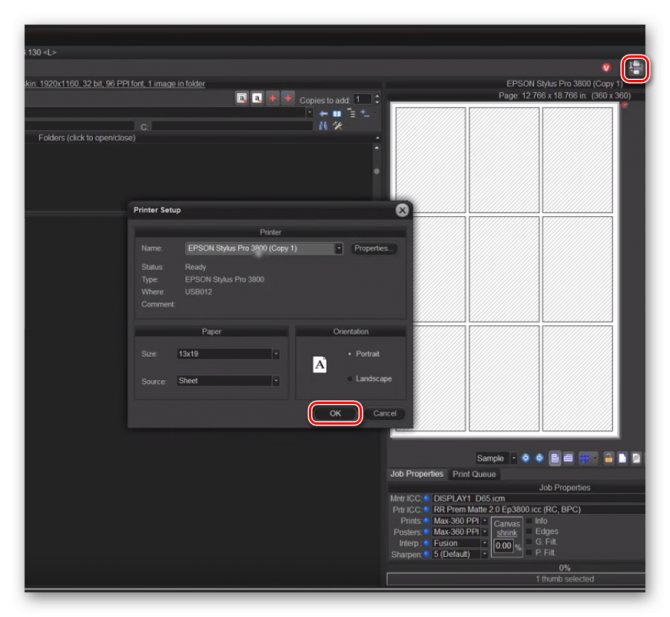This screenshot has width=670, height=617.
Task: Open the wrench and screwdriver tools icon
Action: click(338, 126)
